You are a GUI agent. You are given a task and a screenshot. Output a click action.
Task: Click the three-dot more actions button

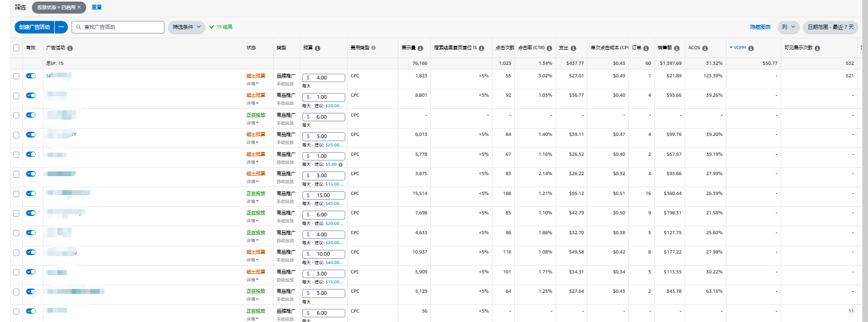point(61,27)
